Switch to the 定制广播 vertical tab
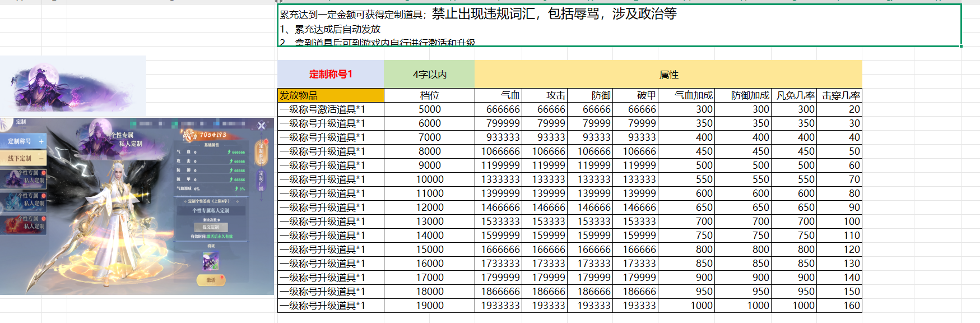This screenshot has height=323, width=980. tap(261, 181)
